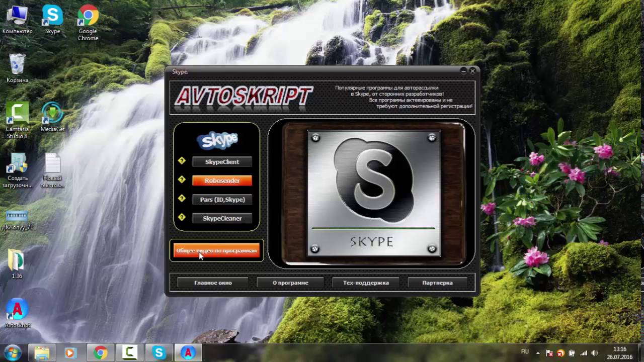Click the power/device tray icon
Image resolution: width=644 pixels, height=362 pixels.
572,353
